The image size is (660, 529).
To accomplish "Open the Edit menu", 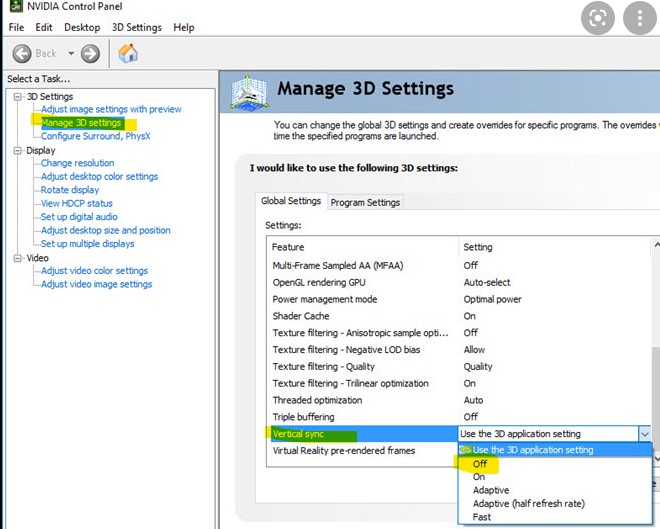I will pos(44,27).
